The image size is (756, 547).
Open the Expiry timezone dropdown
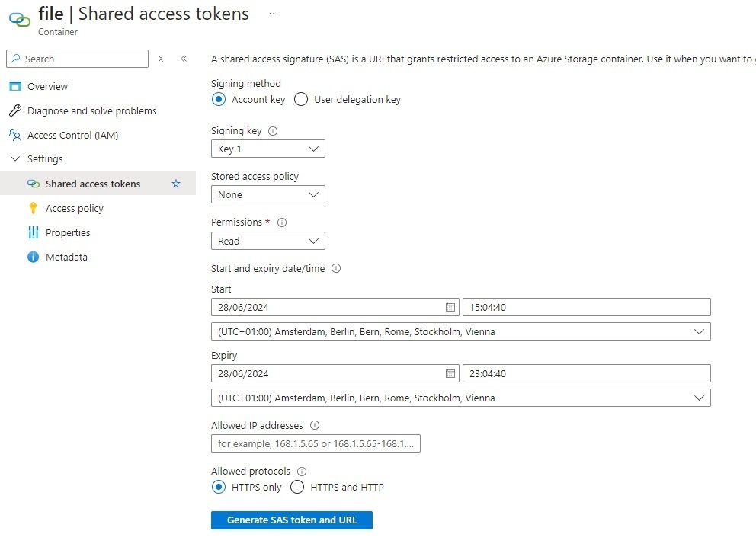pyautogui.click(x=700, y=397)
